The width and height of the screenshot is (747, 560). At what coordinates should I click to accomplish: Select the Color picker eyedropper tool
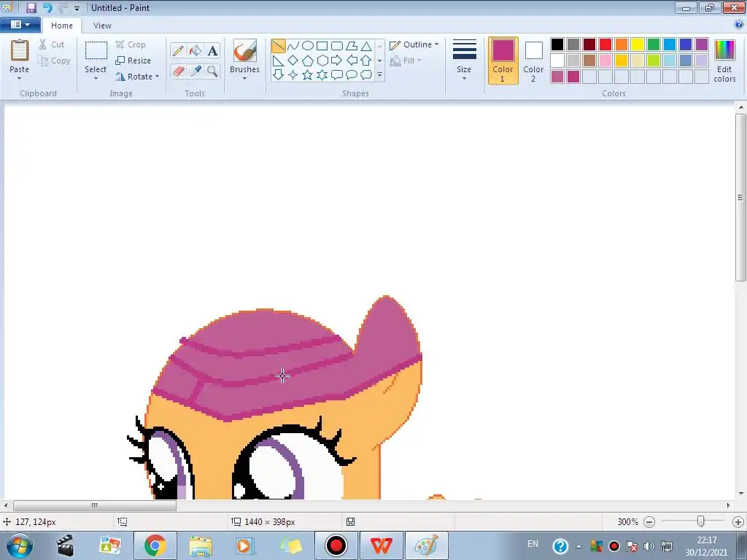point(196,71)
